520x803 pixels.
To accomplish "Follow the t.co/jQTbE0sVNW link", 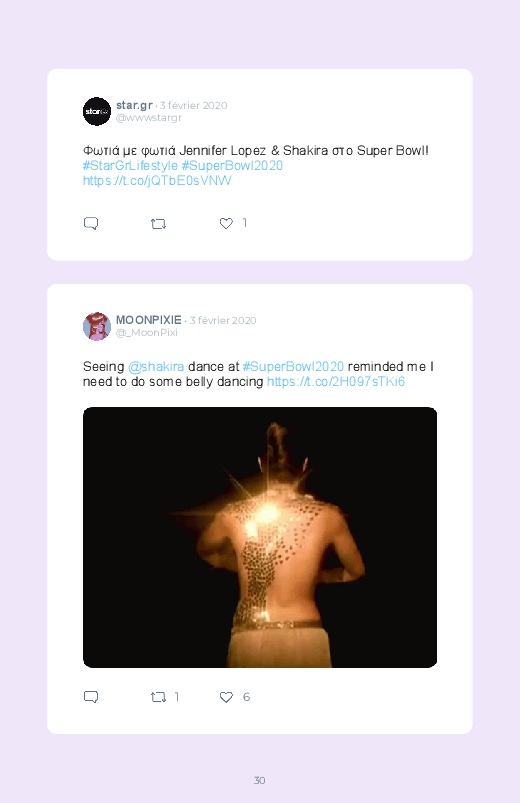I will (157, 180).
